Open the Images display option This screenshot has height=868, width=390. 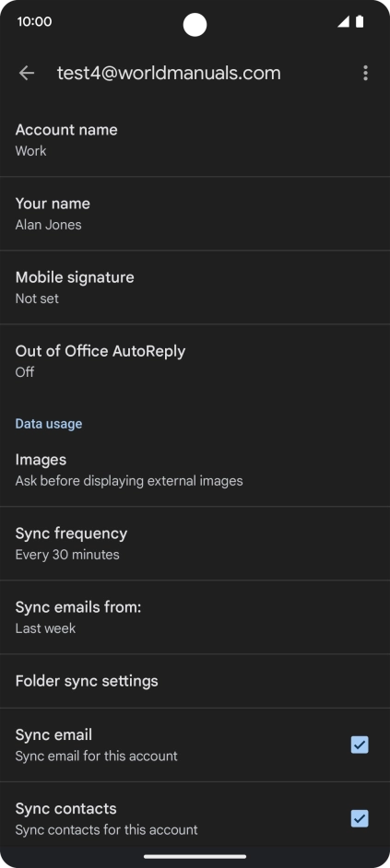pyautogui.click(x=195, y=470)
